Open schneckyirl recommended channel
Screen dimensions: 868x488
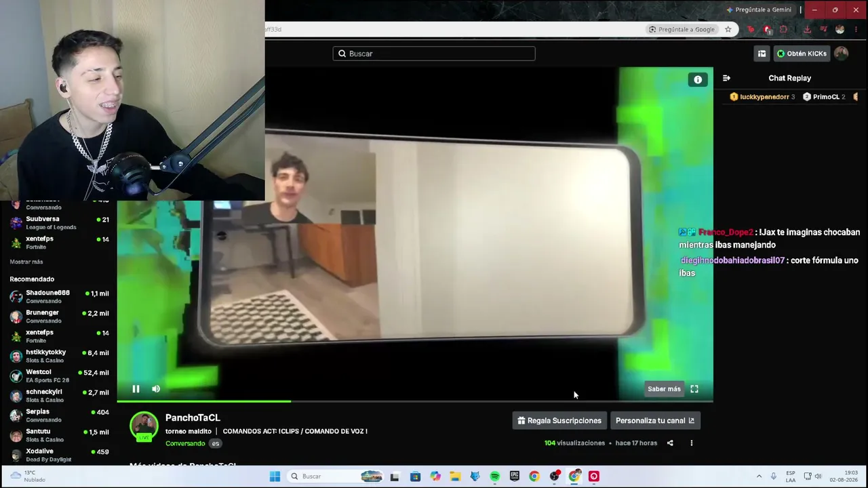pyautogui.click(x=59, y=395)
